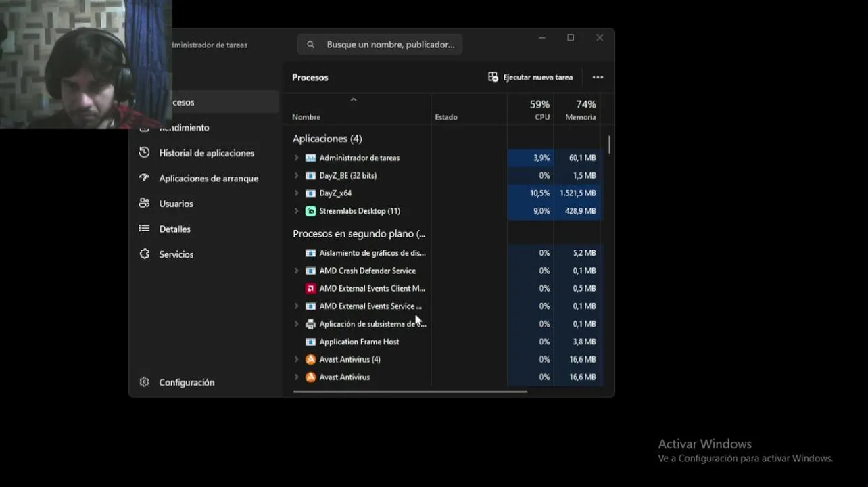Click the Aislamiento de gráficos process icon
The height and width of the screenshot is (487, 868).
pos(310,253)
